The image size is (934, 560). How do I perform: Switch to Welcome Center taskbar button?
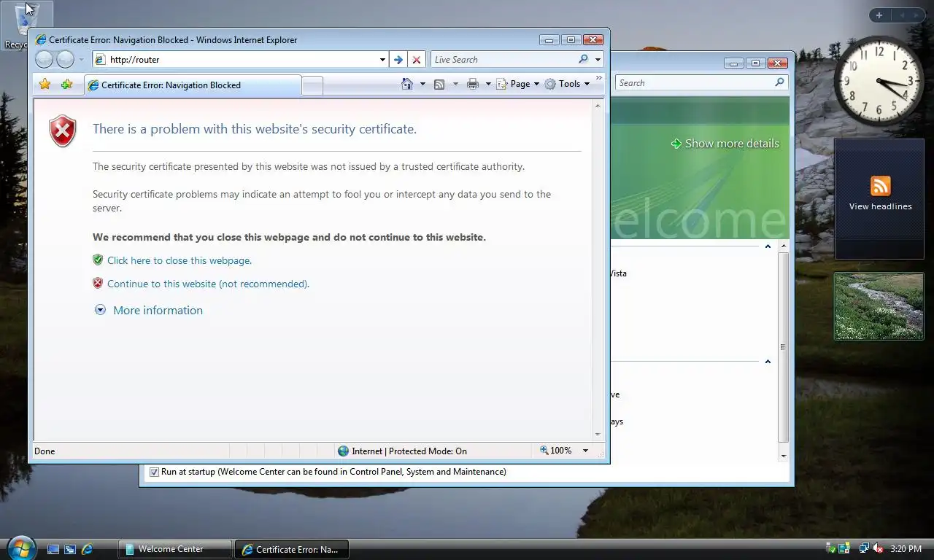coord(174,549)
